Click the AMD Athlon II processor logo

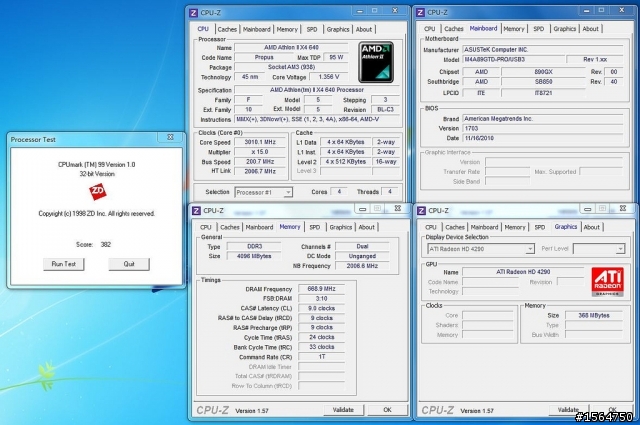[x=376, y=62]
